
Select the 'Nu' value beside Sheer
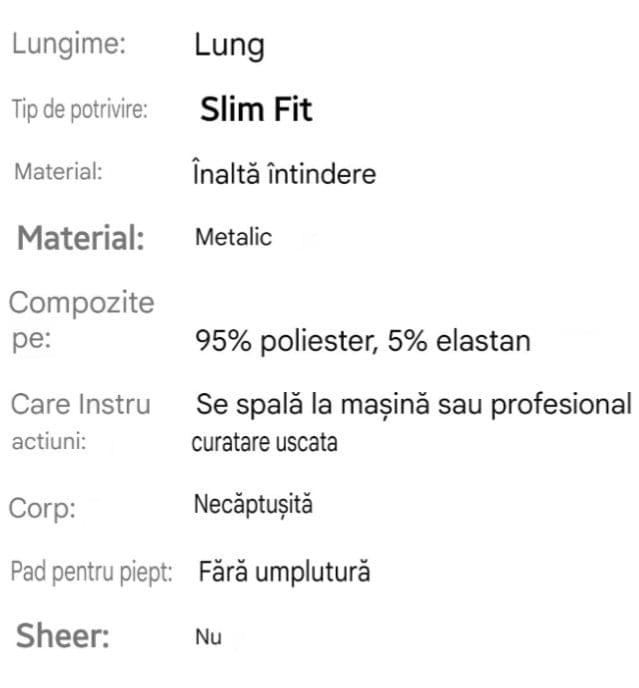point(208,638)
